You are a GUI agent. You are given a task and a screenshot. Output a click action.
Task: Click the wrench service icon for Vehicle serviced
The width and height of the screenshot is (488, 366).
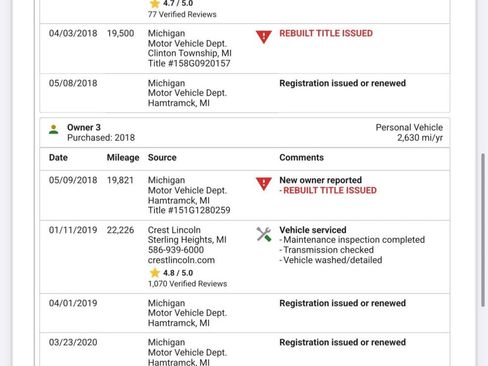click(264, 234)
